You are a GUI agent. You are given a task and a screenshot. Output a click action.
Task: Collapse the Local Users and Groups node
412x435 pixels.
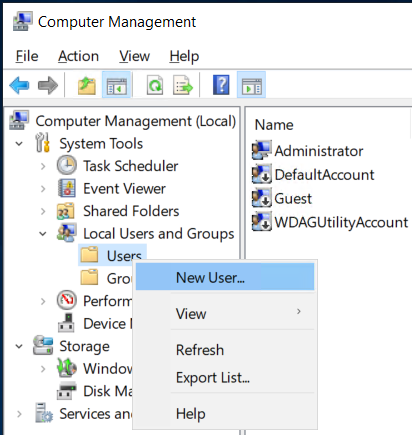click(x=43, y=234)
